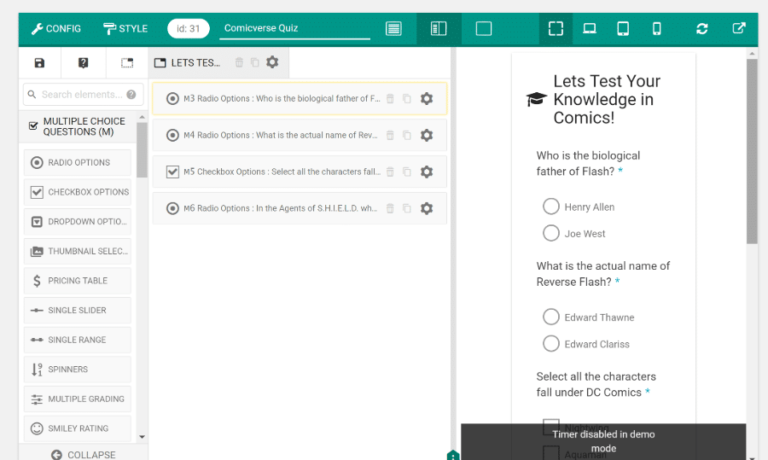Delete the M4 Radio Options element
This screenshot has height=460, width=768.
pyautogui.click(x=390, y=135)
